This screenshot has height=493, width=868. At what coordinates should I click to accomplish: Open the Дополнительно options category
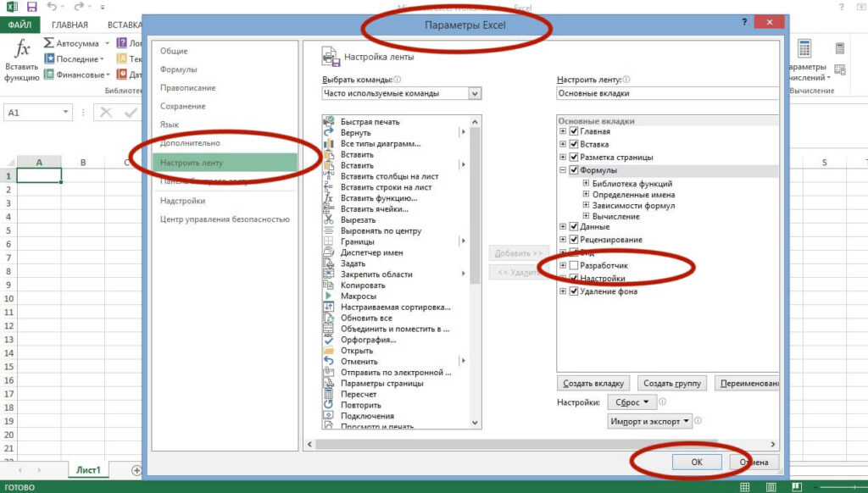pos(190,143)
